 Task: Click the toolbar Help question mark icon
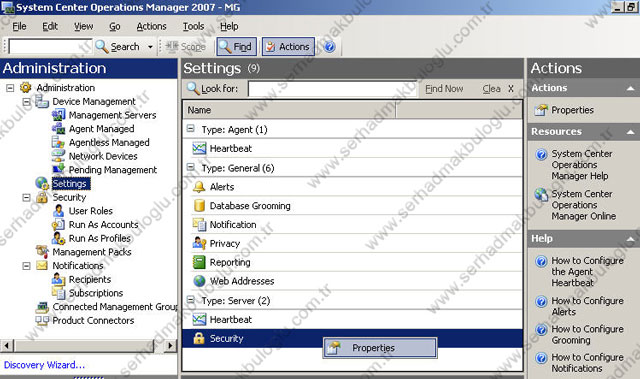[330, 47]
